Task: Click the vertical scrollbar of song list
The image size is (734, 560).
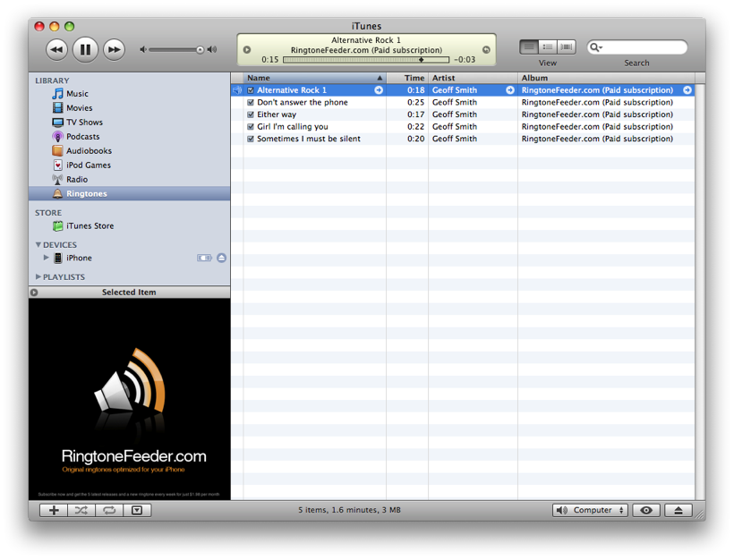Action: pyautogui.click(x=700, y=292)
